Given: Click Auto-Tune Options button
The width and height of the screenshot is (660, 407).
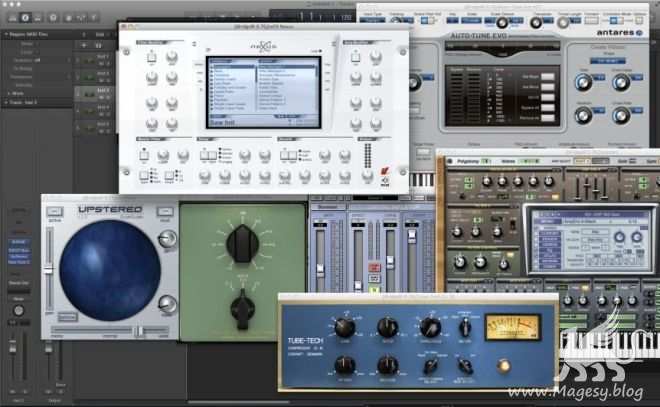Looking at the screenshot, I should pos(639,20).
